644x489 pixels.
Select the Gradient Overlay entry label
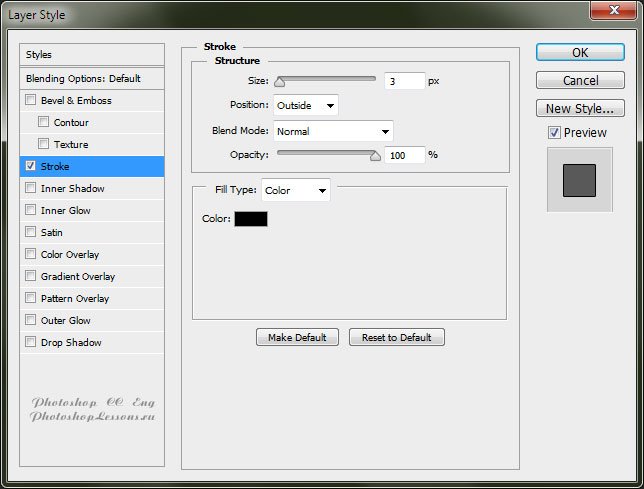pos(78,276)
